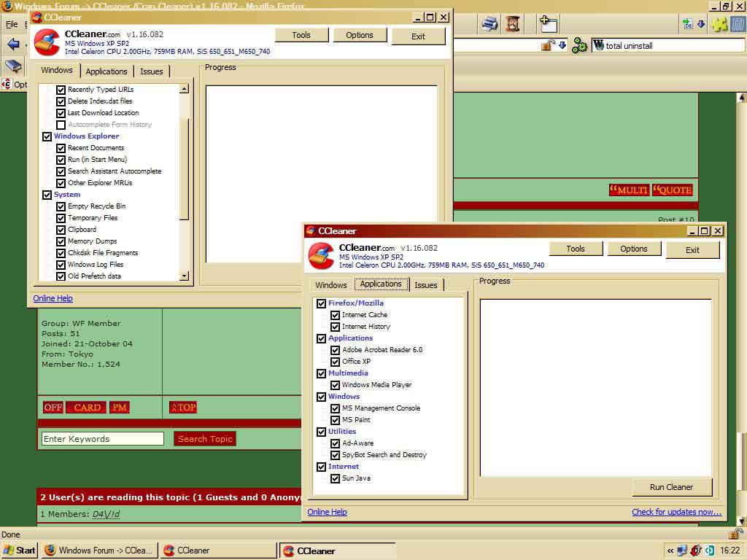747x560 pixels.
Task: Check Autocomplete Form History checkbox
Action: click(x=61, y=125)
